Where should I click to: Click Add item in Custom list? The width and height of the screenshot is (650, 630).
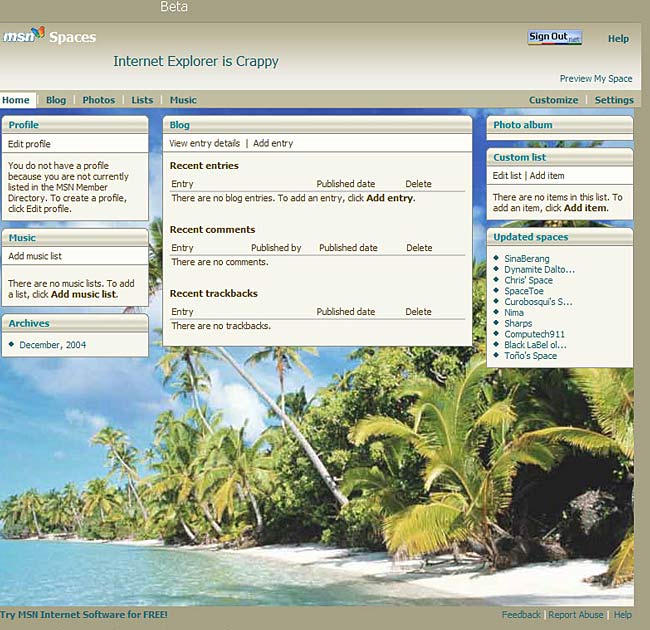pos(547,176)
